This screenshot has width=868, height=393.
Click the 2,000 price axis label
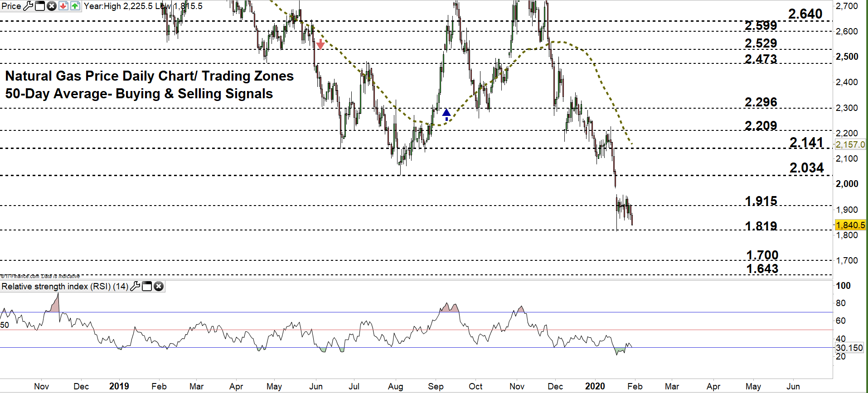click(x=847, y=184)
